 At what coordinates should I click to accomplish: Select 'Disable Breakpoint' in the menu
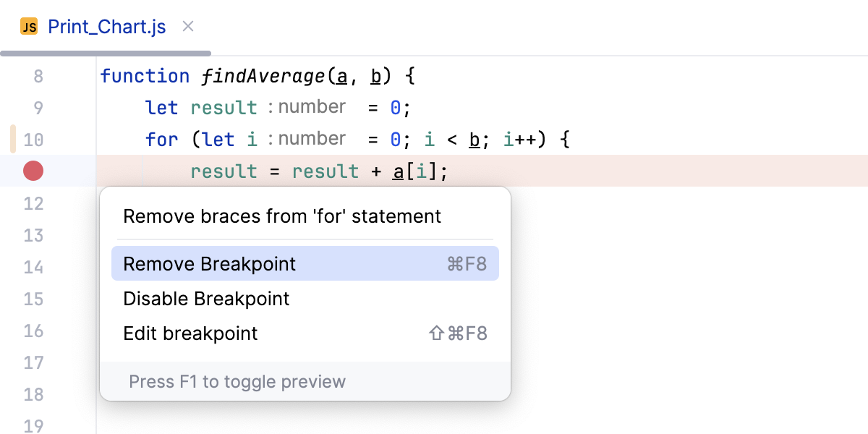pos(206,298)
